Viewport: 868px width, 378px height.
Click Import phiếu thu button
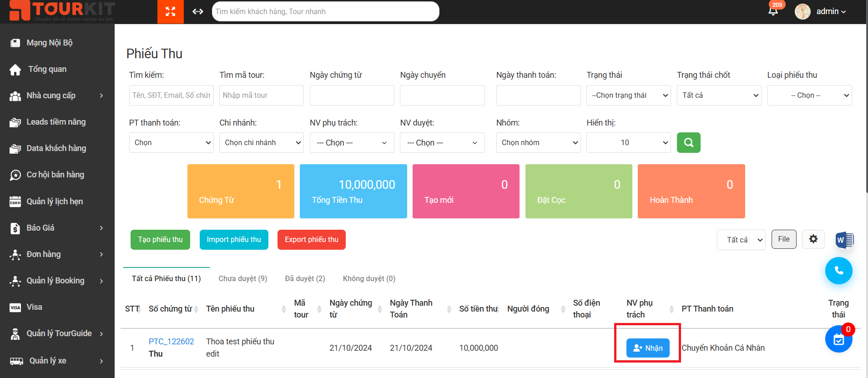pyautogui.click(x=234, y=240)
